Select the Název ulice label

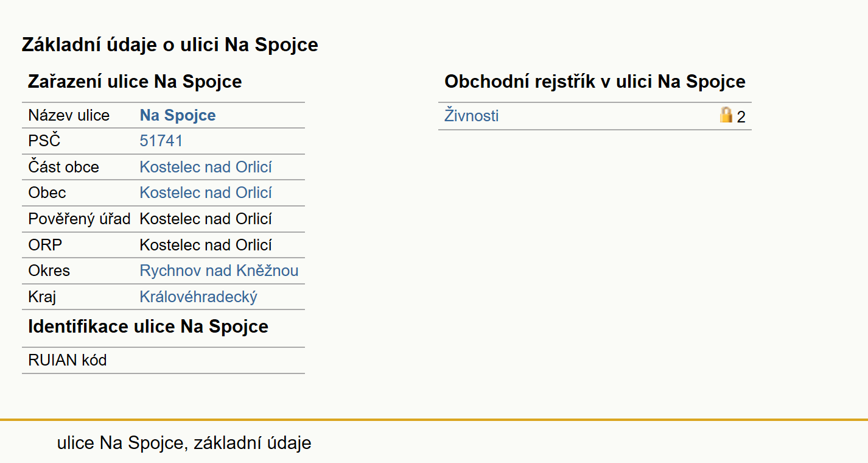[x=69, y=116]
